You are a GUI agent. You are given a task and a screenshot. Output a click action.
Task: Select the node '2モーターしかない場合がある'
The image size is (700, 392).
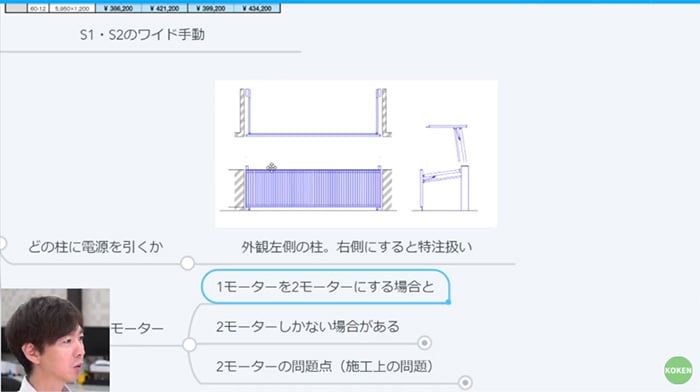(x=308, y=326)
